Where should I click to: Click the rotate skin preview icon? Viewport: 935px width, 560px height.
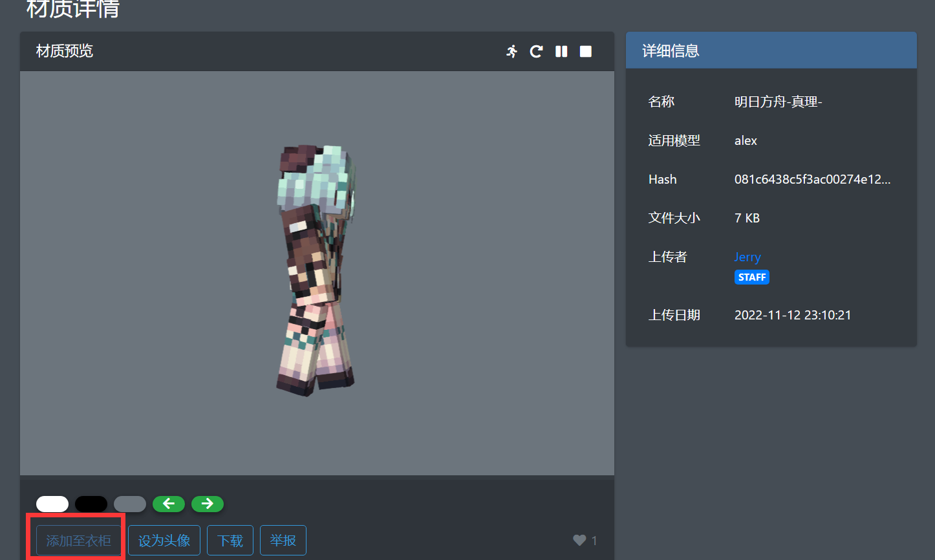536,52
